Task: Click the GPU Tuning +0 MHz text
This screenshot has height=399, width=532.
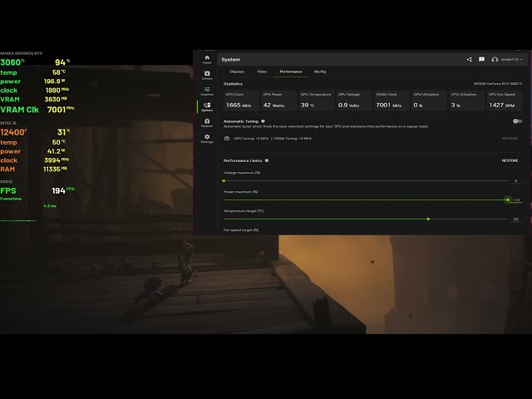Action: (x=251, y=139)
